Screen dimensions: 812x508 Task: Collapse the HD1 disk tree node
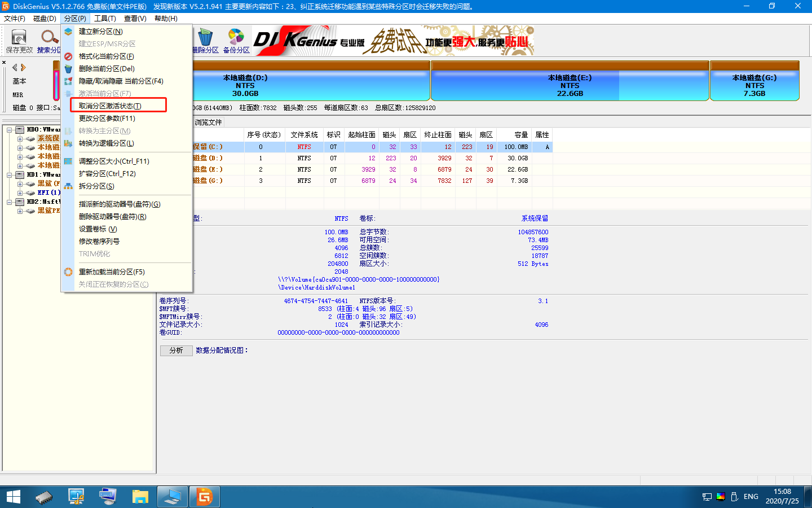(x=10, y=175)
